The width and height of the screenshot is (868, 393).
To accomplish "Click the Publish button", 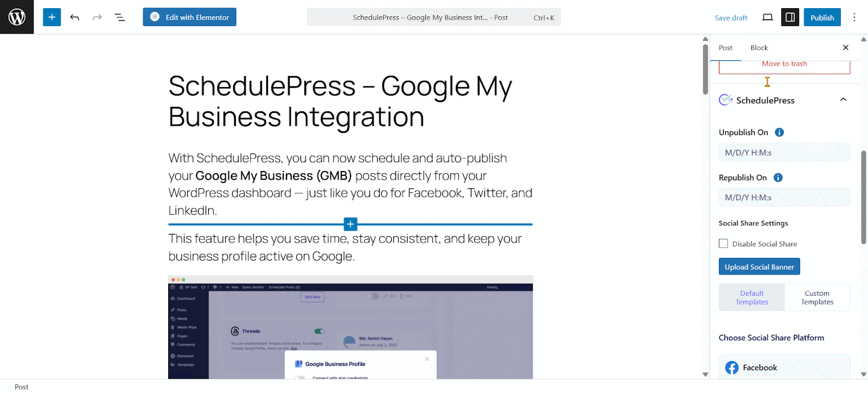I will (x=822, y=17).
